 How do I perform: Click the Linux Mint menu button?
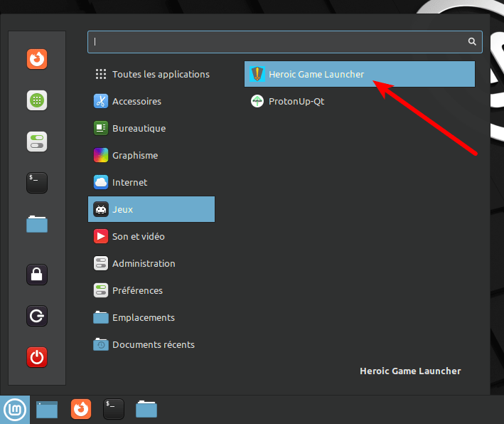tap(15, 410)
